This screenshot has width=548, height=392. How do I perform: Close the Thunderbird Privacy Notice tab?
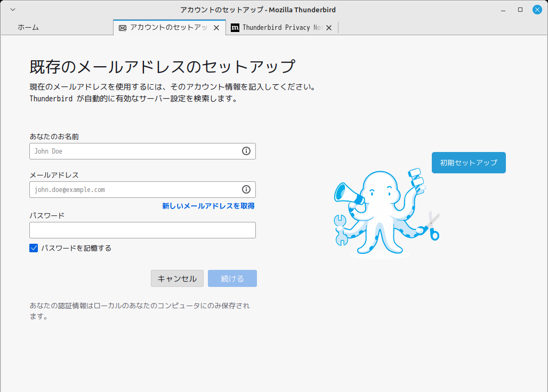pos(329,28)
